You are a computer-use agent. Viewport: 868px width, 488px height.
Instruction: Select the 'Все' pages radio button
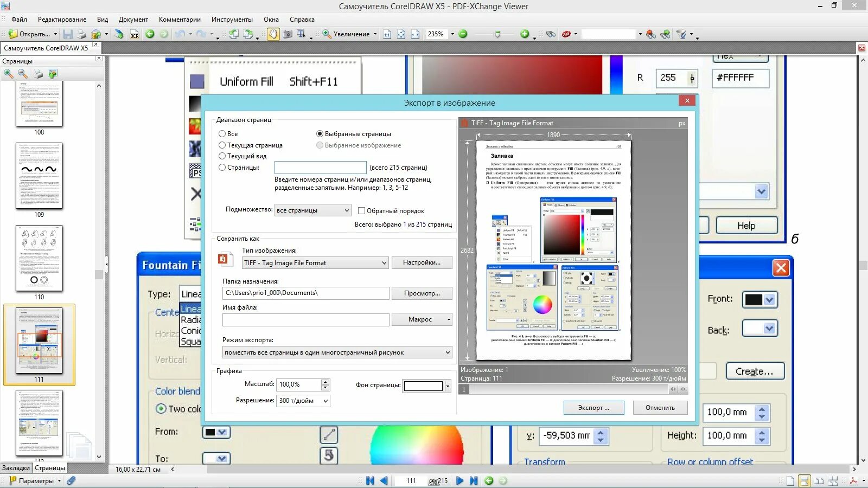[x=222, y=133]
